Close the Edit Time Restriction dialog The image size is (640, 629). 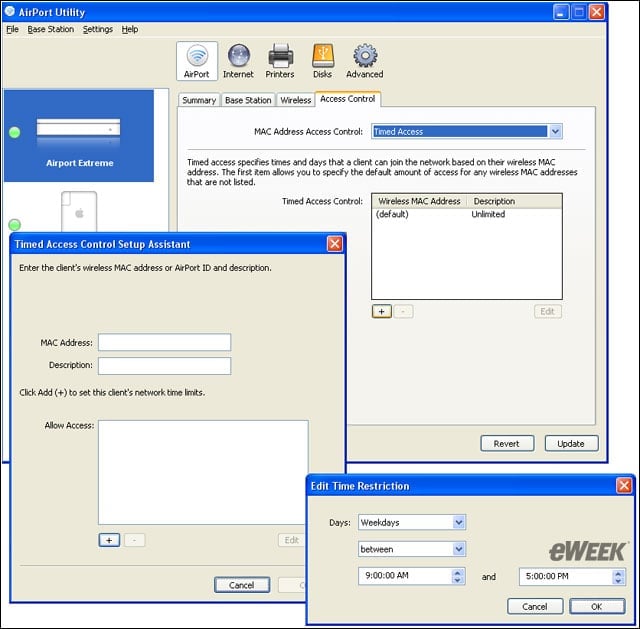point(624,485)
